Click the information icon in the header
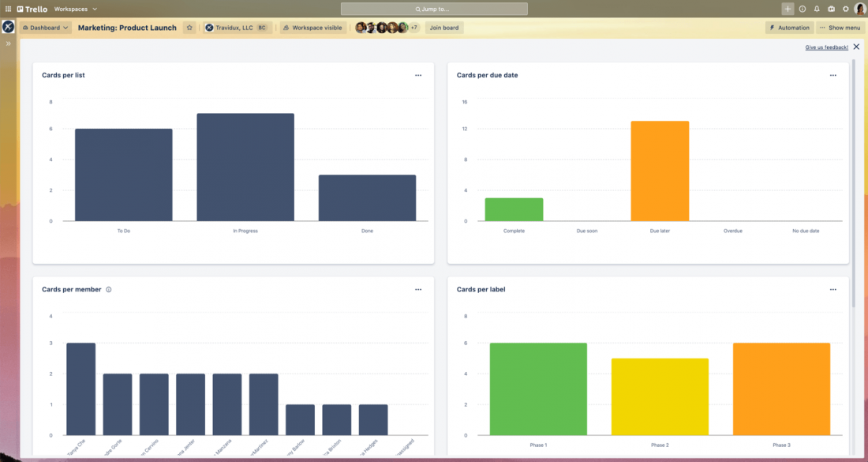Screen dimensions: 868x462 [x=802, y=9]
